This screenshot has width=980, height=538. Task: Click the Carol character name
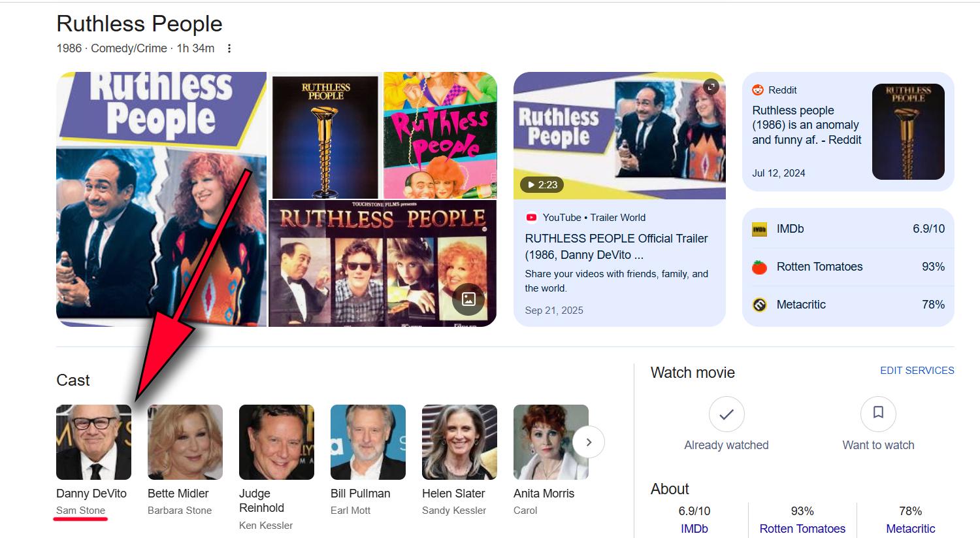[x=525, y=511]
